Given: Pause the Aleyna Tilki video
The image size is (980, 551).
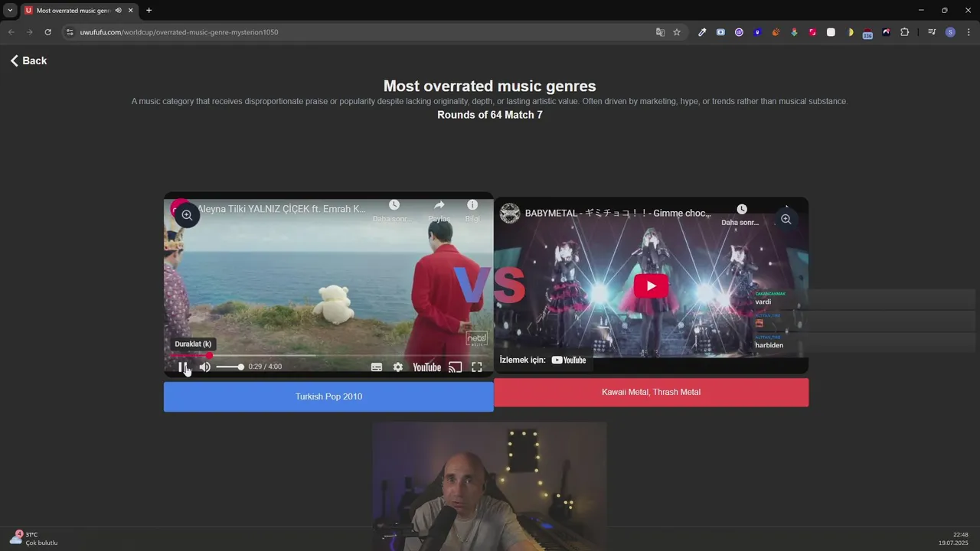Looking at the screenshot, I should [183, 367].
